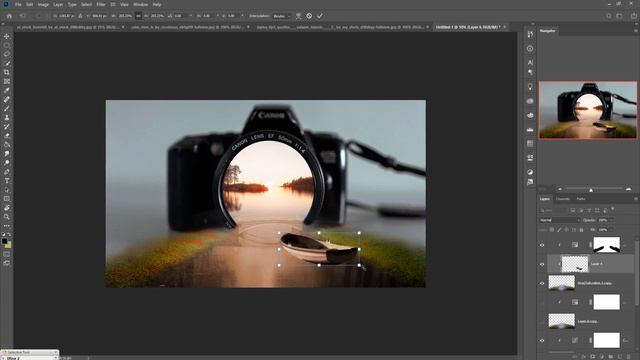Image resolution: width=640 pixels, height=360 pixels.
Task: Commit the transform with the checkmark
Action: tap(320, 16)
